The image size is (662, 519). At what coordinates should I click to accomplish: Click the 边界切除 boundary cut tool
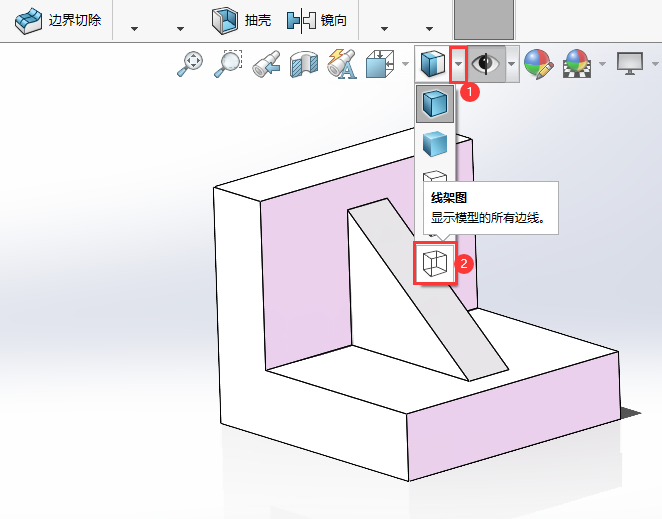tap(58, 20)
